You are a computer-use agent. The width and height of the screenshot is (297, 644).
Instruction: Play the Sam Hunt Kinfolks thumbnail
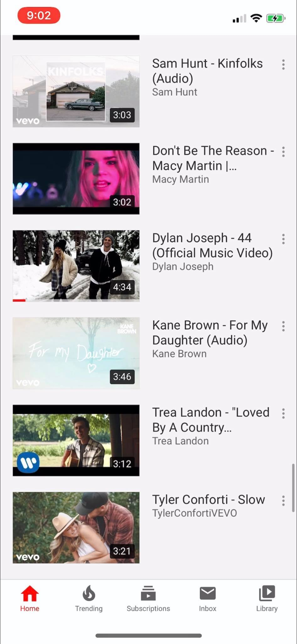pos(76,92)
